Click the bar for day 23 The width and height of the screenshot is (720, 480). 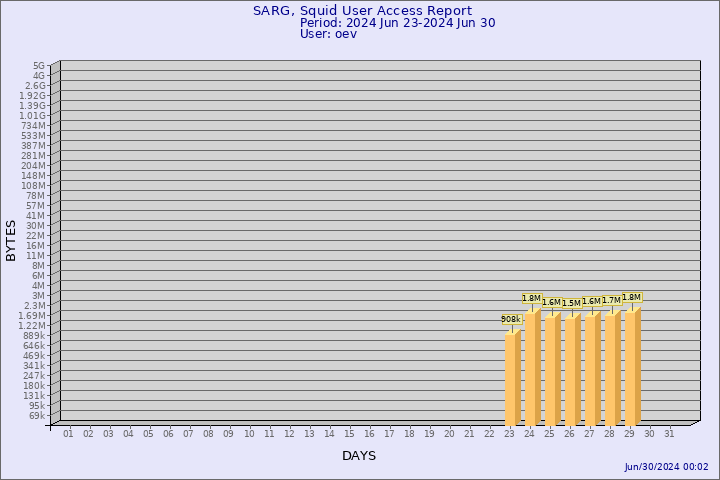(512, 378)
